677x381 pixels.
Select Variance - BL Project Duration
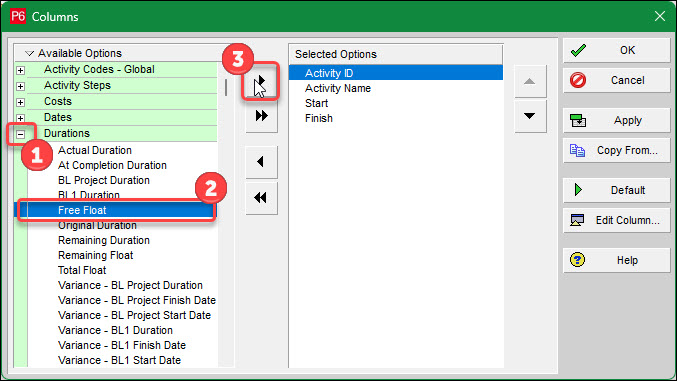tap(130, 286)
